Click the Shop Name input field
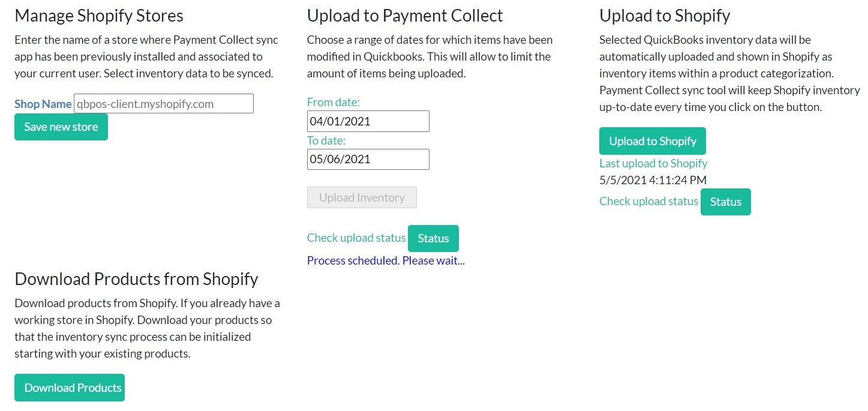The image size is (868, 411). pyautogui.click(x=163, y=104)
